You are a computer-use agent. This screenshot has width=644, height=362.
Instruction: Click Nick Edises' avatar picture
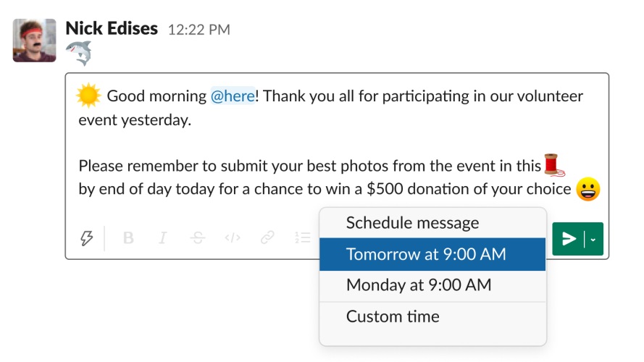[34, 40]
